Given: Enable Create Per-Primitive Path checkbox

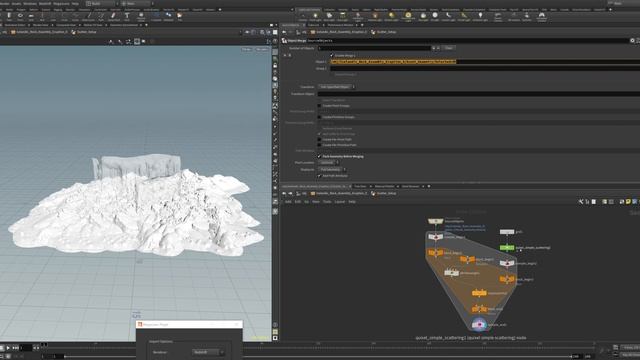Looking at the screenshot, I should point(319,145).
